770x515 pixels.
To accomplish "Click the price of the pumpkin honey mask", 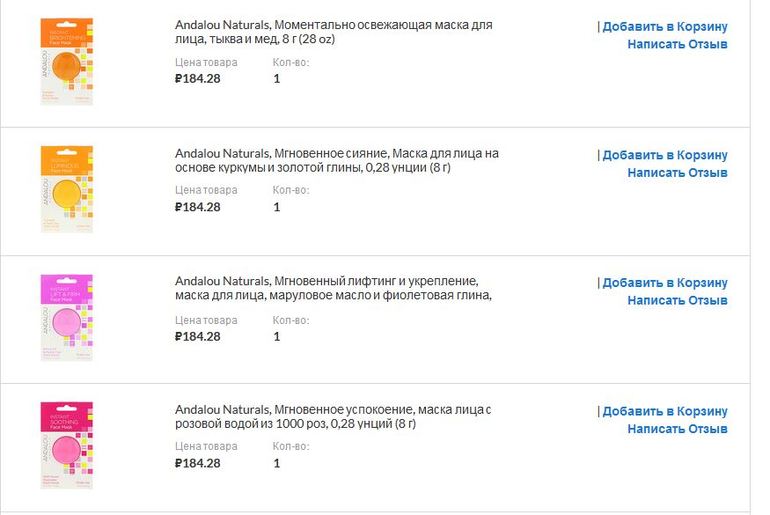I will pos(197,79).
